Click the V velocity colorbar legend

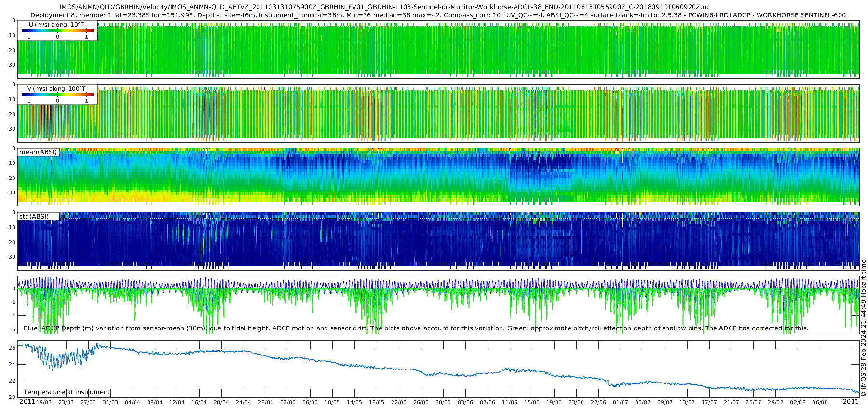(57, 95)
